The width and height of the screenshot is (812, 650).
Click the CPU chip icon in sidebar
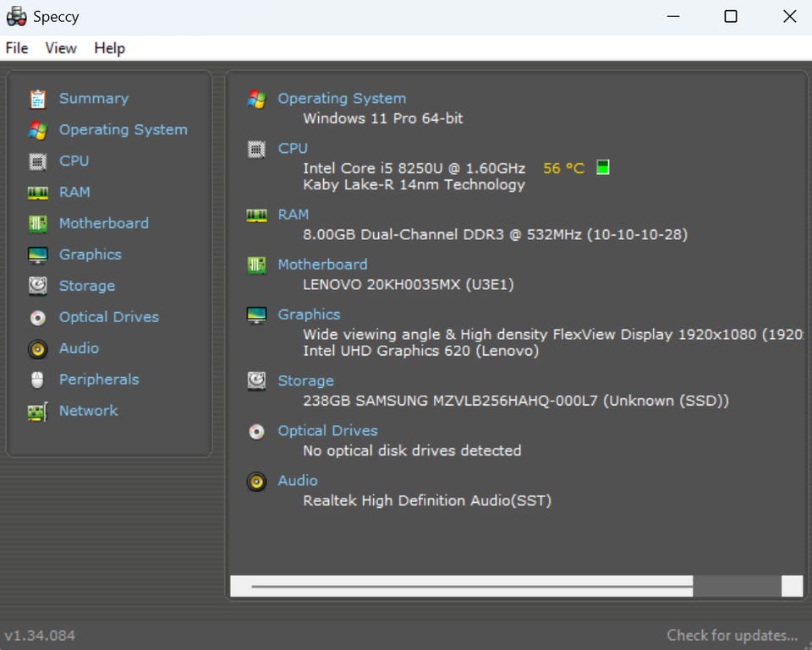[37, 161]
